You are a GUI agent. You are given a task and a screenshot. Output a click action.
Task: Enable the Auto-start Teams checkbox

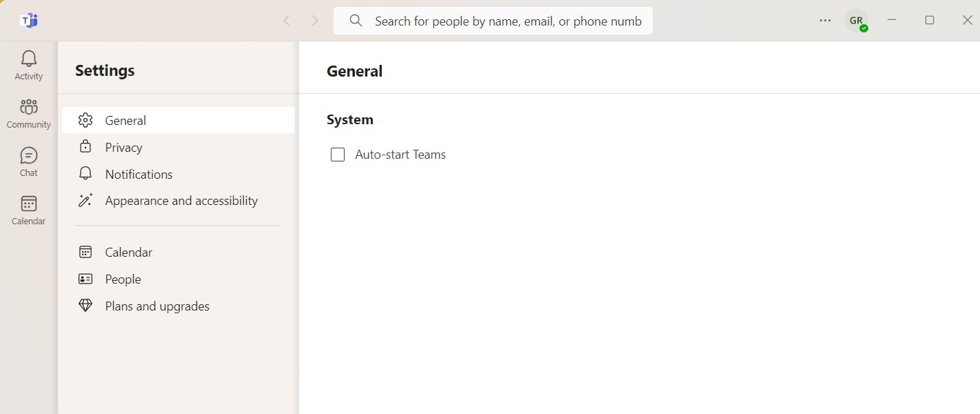point(338,155)
